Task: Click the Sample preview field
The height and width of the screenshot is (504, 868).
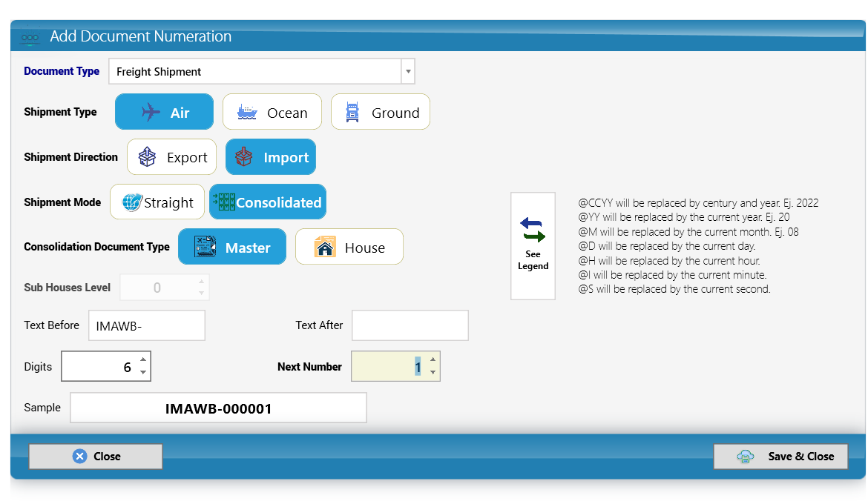Action: (x=218, y=408)
